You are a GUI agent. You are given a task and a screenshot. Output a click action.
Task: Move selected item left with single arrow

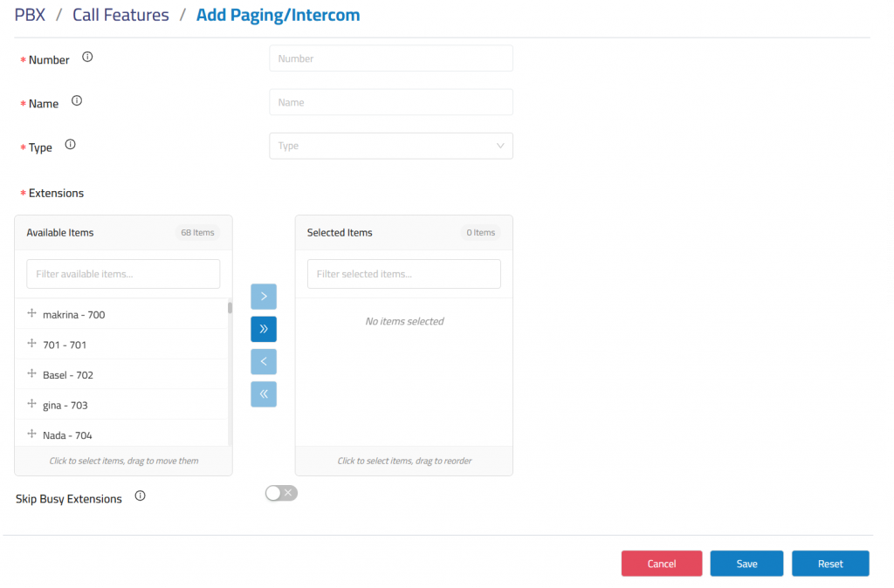(x=264, y=361)
